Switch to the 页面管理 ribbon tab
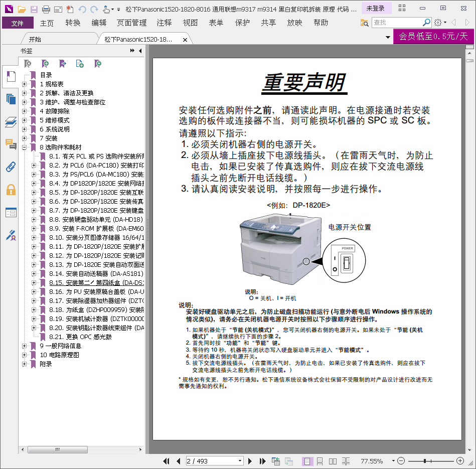The width and height of the screenshot is (476, 469). tap(131, 23)
